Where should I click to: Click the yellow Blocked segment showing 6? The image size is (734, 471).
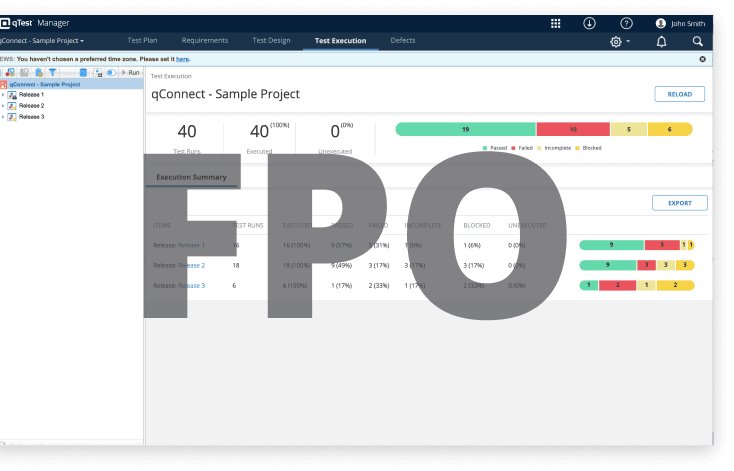pos(670,129)
